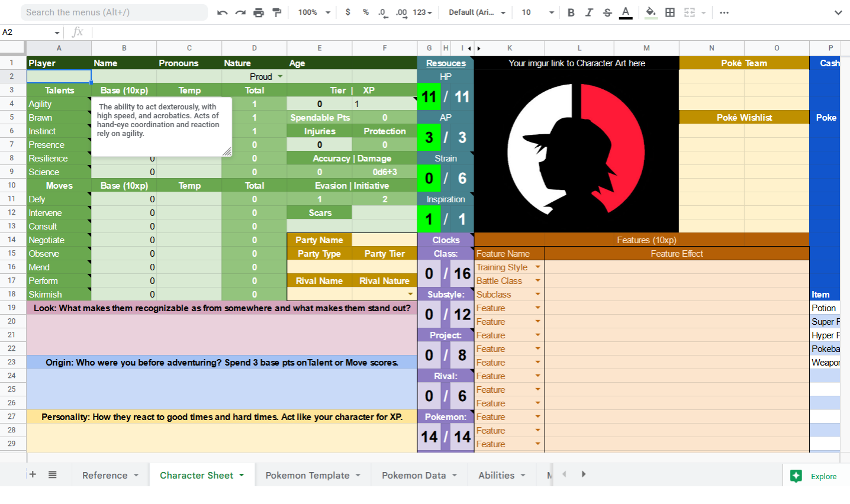This screenshot has width=850, height=504.
Task: Open the Nature dropdown showing Proud
Action: pos(280,77)
